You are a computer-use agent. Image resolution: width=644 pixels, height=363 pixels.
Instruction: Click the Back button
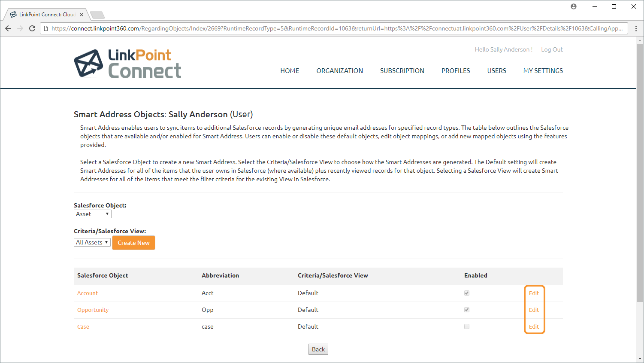tap(318, 349)
